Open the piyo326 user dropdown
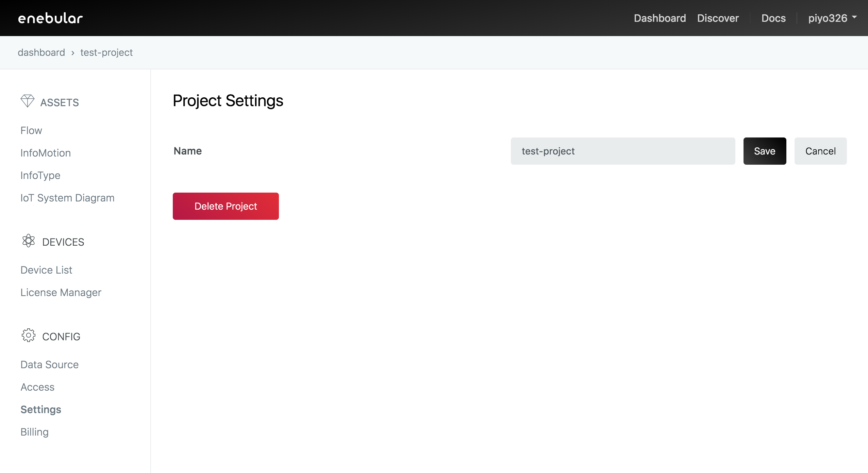Image resolution: width=868 pixels, height=473 pixels. [832, 18]
